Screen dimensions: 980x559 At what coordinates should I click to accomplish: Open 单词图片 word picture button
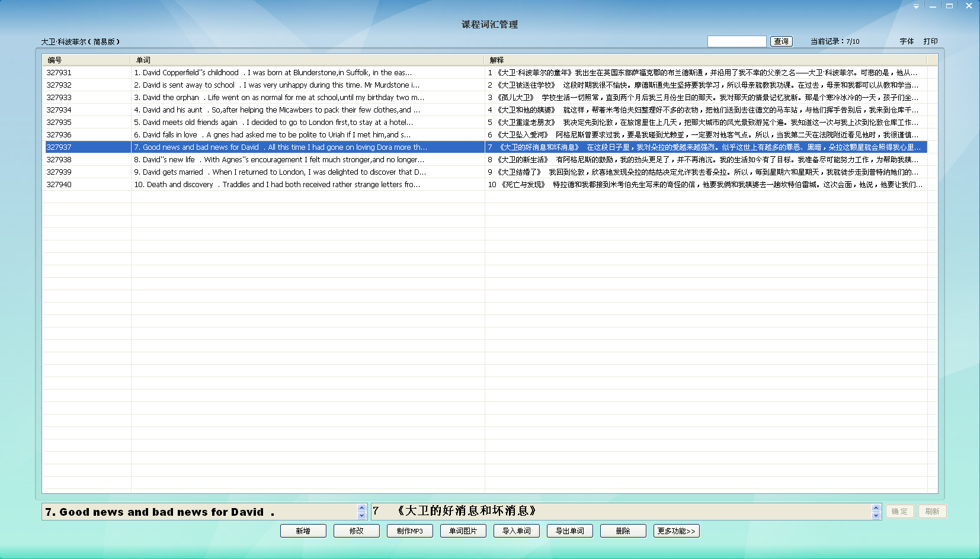tap(463, 531)
